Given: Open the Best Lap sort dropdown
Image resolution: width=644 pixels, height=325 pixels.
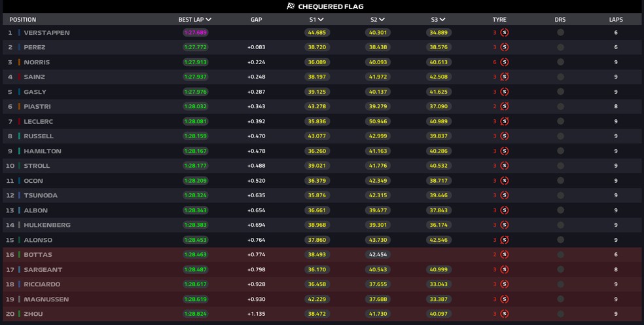Looking at the screenshot, I should [x=194, y=20].
